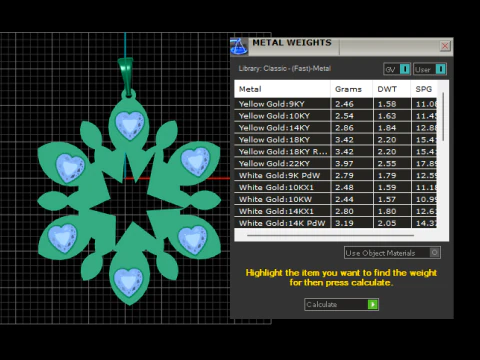480x360 pixels.
Task: Click the 2.86 grams value for 14KY
Action: point(344,128)
